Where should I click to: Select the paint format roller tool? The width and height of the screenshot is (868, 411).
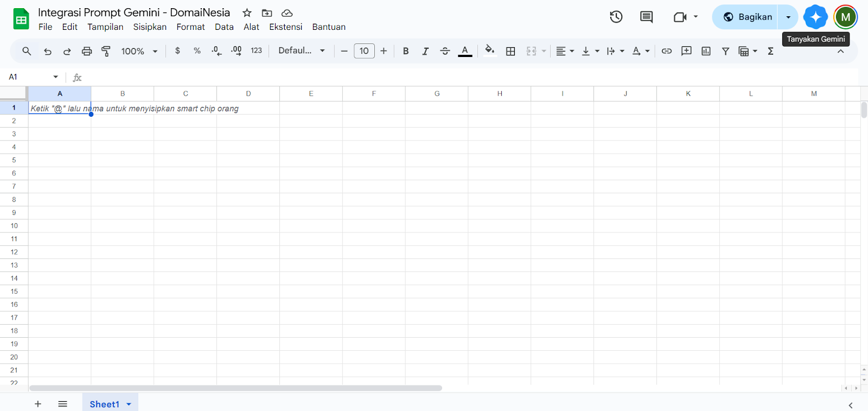(106, 51)
